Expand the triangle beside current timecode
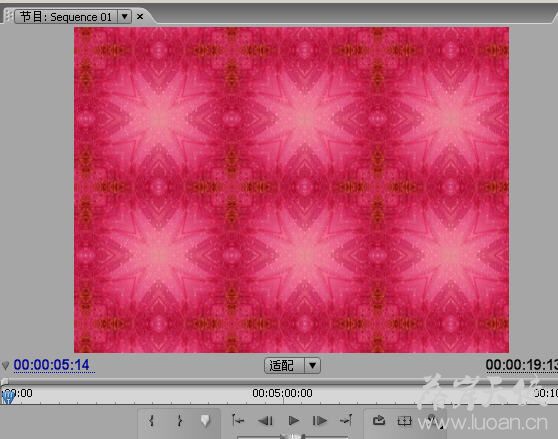The width and height of the screenshot is (558, 439). [x=5, y=365]
